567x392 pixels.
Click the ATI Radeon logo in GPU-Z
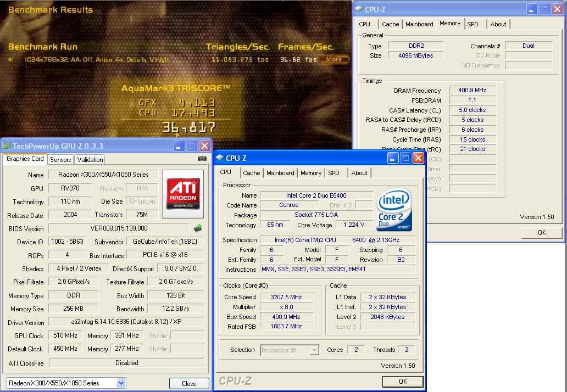(x=183, y=194)
